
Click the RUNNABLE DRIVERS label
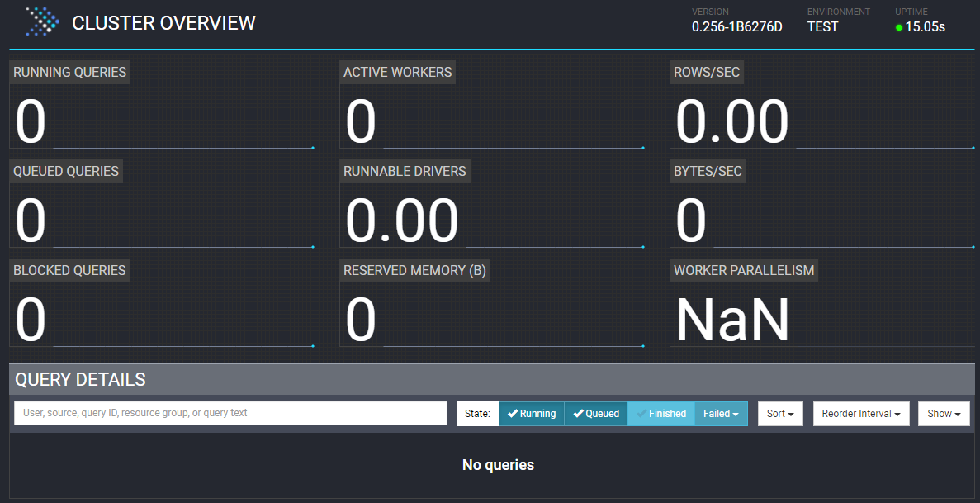[405, 172]
